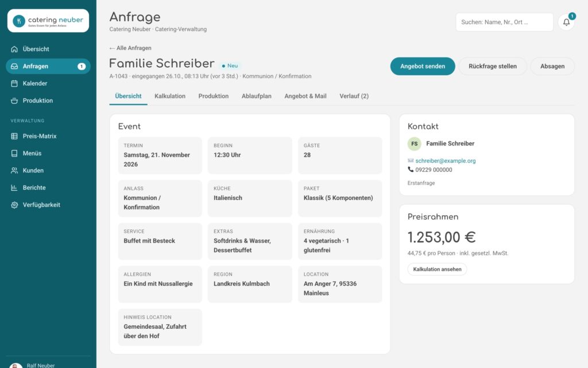This screenshot has width=588, height=368.
Task: Open Kalender in the sidebar
Action: coord(48,83)
